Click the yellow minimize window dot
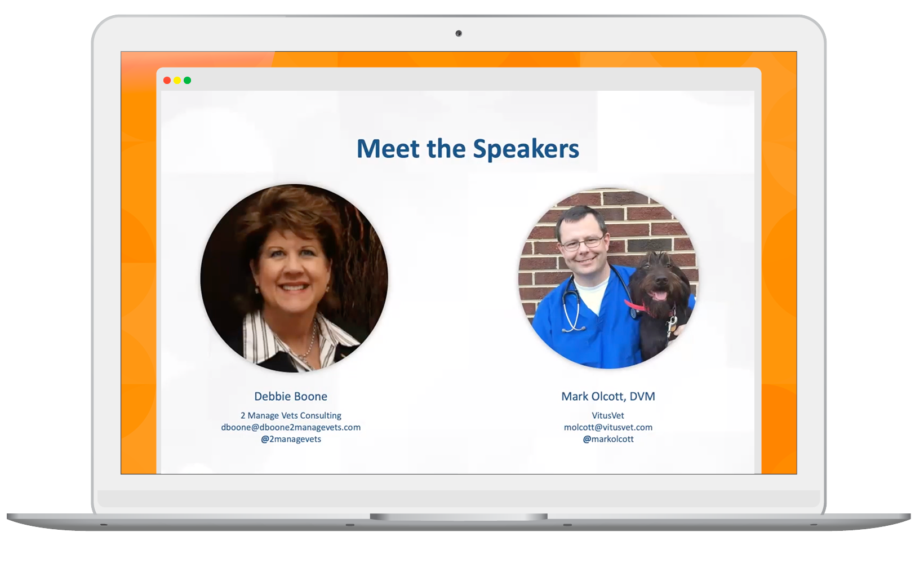 point(177,81)
